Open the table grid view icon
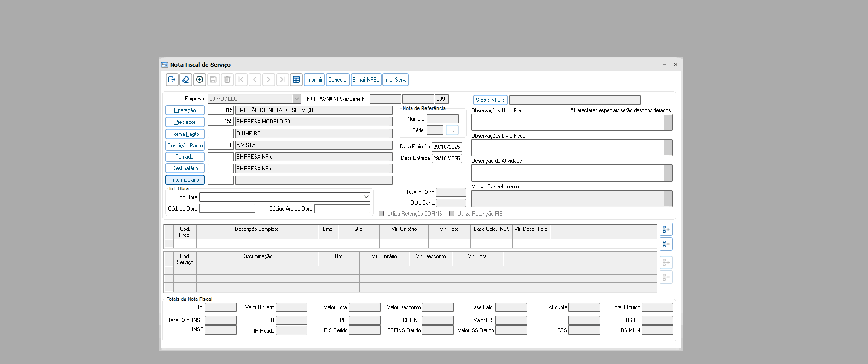 coord(296,80)
